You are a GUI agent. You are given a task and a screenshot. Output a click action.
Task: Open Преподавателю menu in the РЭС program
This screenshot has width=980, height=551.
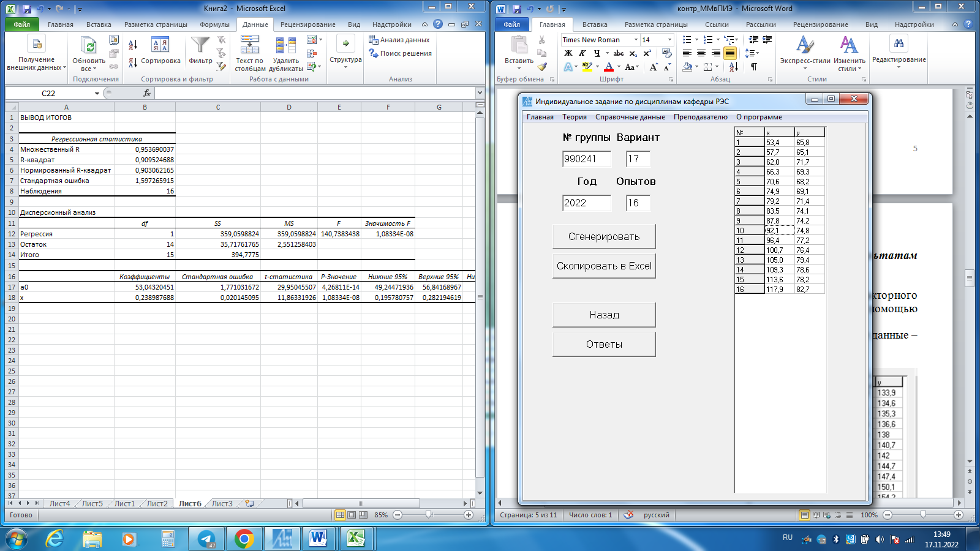coord(701,117)
